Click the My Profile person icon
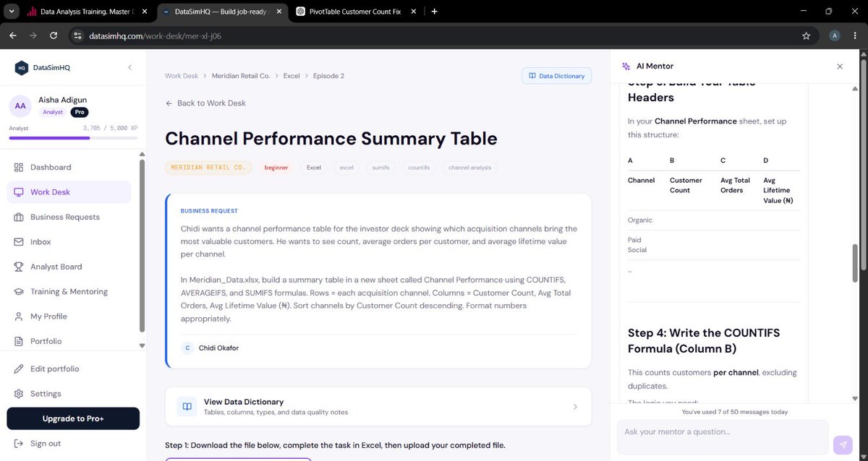The height and width of the screenshot is (461, 868). click(x=18, y=316)
